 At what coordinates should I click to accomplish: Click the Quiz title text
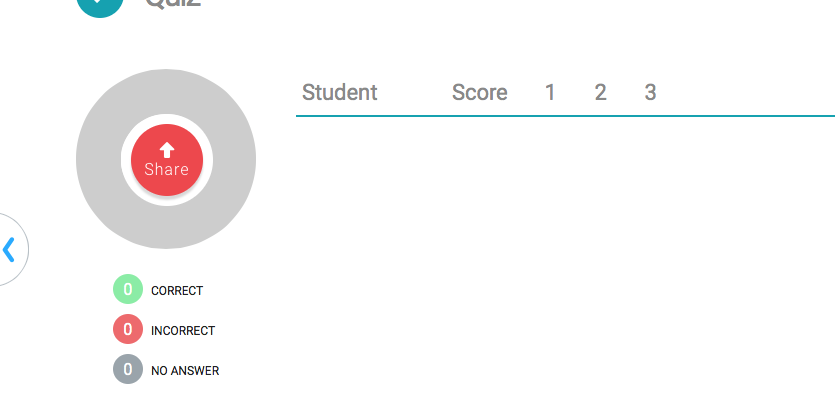173,4
